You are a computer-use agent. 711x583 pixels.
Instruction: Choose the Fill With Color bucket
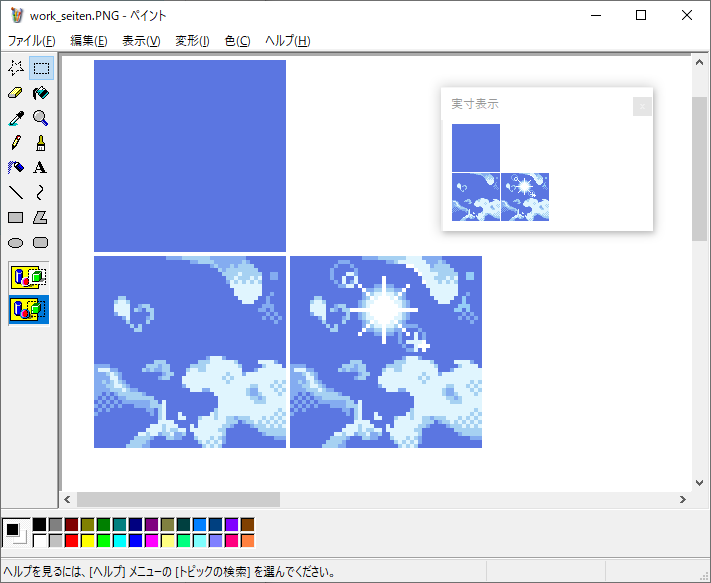(41, 93)
